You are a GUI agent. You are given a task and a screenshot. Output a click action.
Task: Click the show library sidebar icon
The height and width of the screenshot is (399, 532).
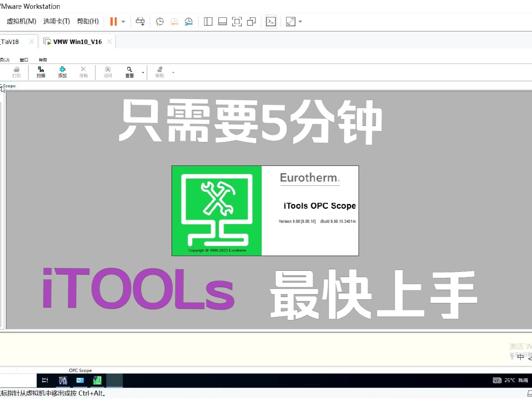click(x=208, y=21)
